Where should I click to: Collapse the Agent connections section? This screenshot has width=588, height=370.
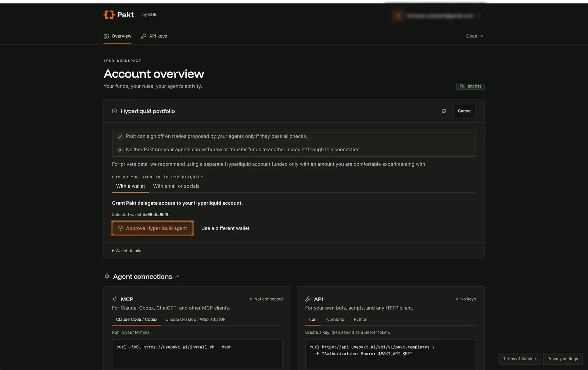click(178, 276)
